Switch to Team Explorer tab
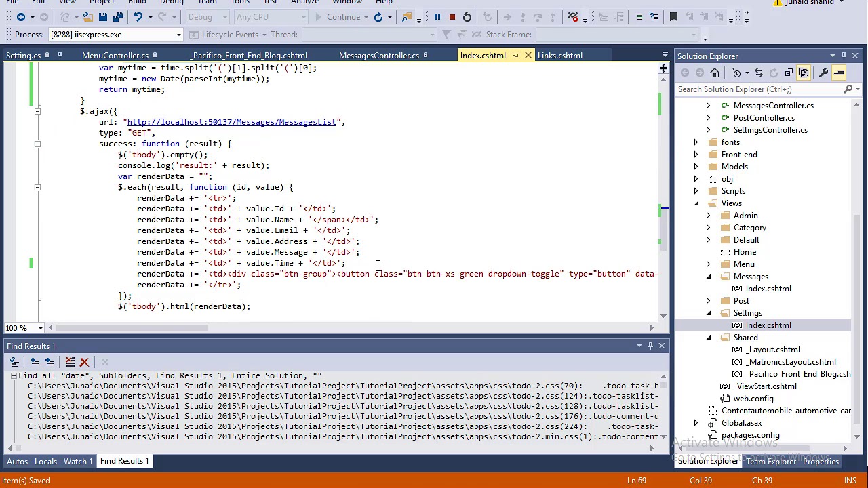The height and width of the screenshot is (488, 868). pyautogui.click(x=771, y=462)
